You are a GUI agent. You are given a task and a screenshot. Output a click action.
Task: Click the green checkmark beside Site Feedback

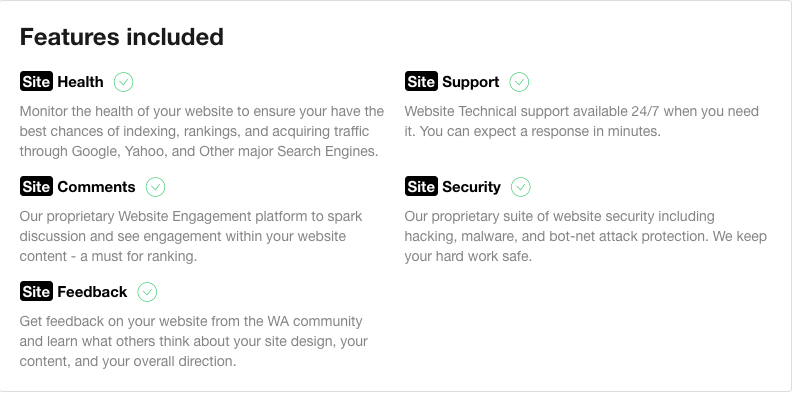click(147, 292)
